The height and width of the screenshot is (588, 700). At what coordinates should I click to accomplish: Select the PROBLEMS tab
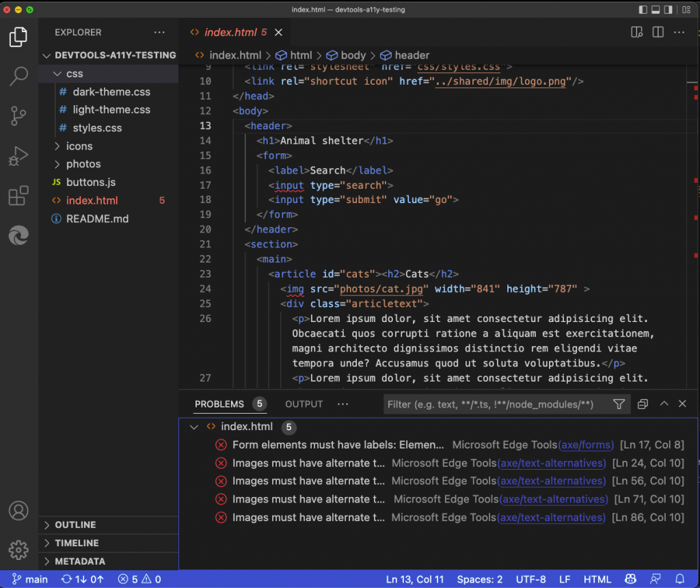(x=219, y=404)
